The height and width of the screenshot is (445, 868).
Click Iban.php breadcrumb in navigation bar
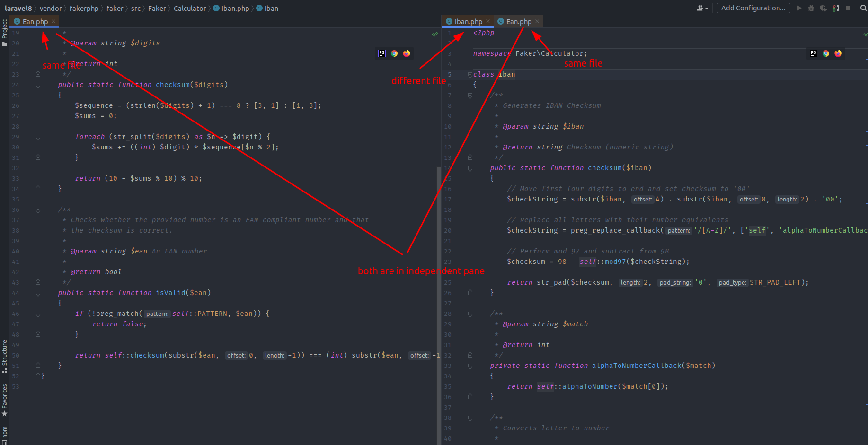click(x=231, y=9)
